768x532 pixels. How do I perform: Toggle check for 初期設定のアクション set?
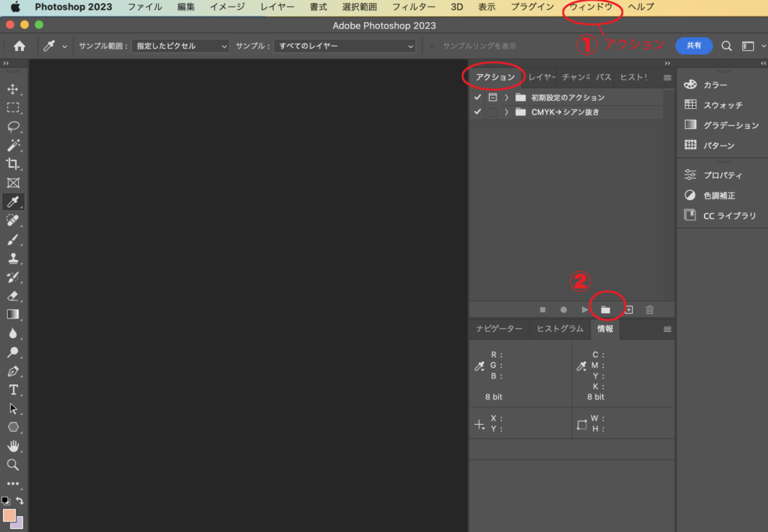pos(478,97)
